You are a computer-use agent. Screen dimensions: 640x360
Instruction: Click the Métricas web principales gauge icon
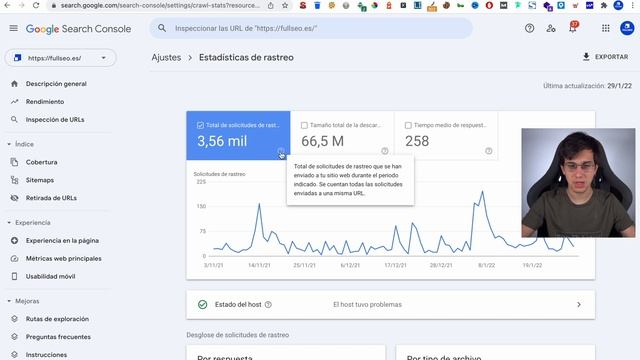14,258
